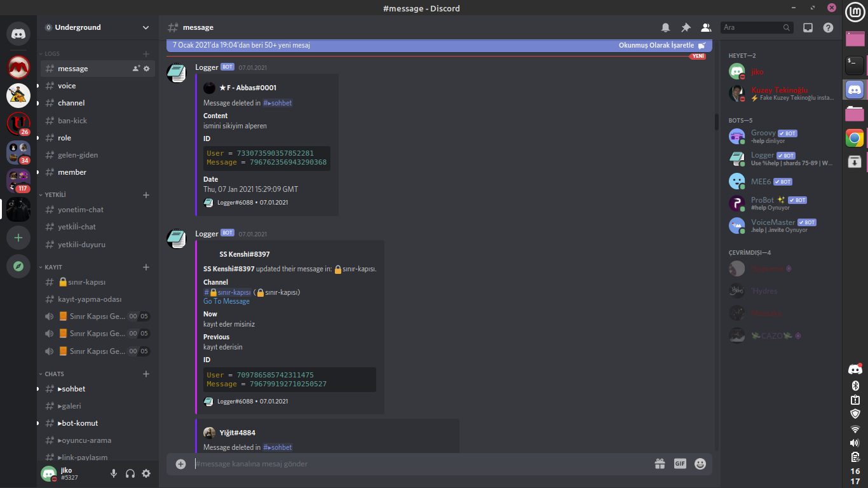Screen dimensions: 868x488
Task: Open user settings gear
Action: (146, 473)
